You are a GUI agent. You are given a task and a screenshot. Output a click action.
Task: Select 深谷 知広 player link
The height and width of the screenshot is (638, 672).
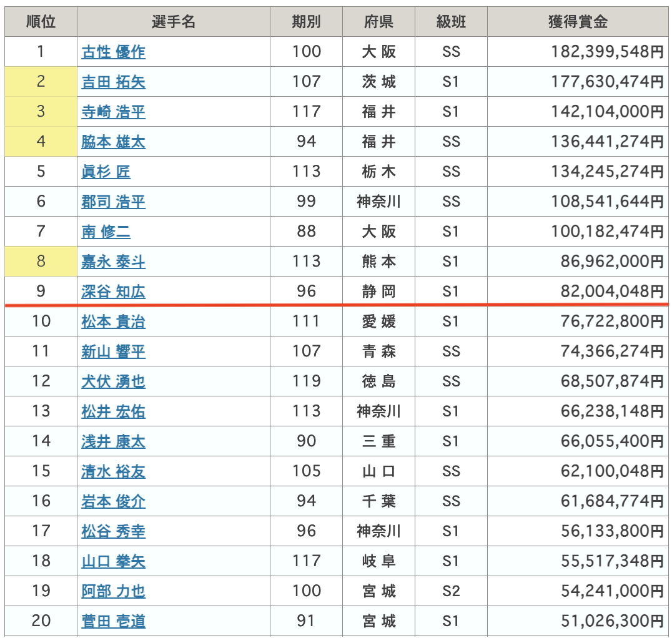click(113, 292)
